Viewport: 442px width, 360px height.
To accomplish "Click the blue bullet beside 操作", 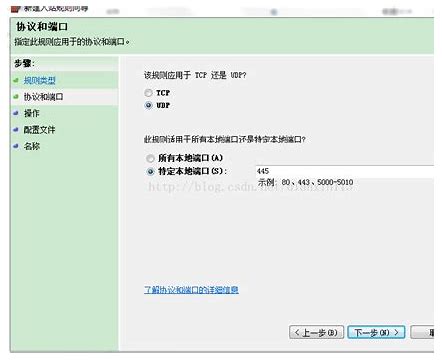I will (16, 113).
